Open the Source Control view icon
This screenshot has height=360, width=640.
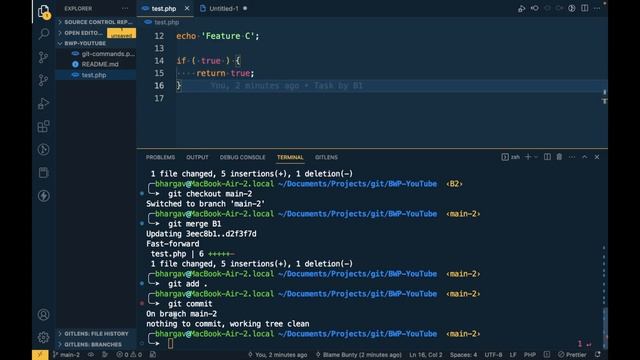click(x=43, y=57)
